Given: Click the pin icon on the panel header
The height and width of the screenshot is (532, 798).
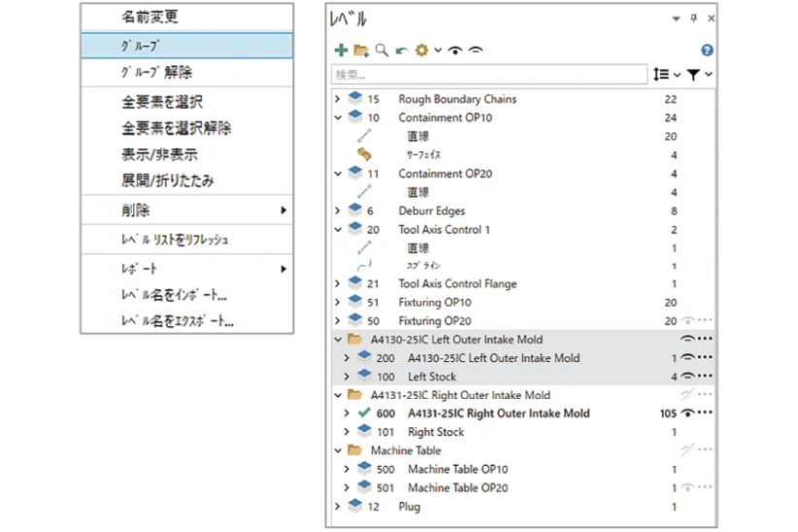Looking at the screenshot, I should click(694, 18).
